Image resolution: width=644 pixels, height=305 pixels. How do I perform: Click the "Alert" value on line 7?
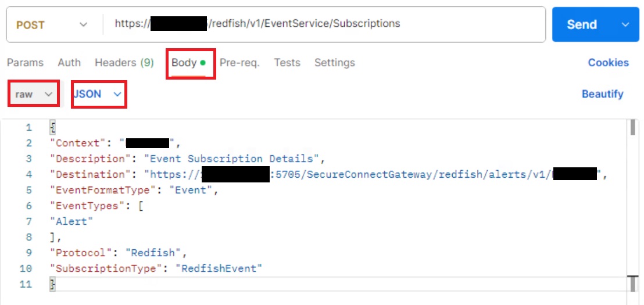point(71,222)
